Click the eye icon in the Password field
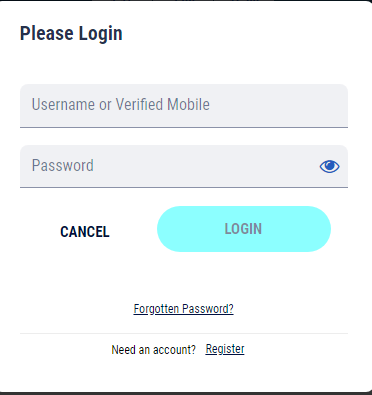372x395 pixels. pos(329,166)
